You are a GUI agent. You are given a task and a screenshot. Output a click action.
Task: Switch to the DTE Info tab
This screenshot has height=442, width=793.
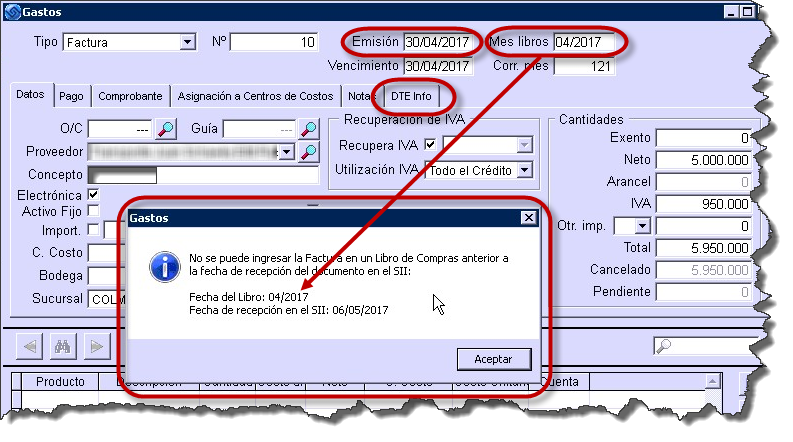point(411,97)
